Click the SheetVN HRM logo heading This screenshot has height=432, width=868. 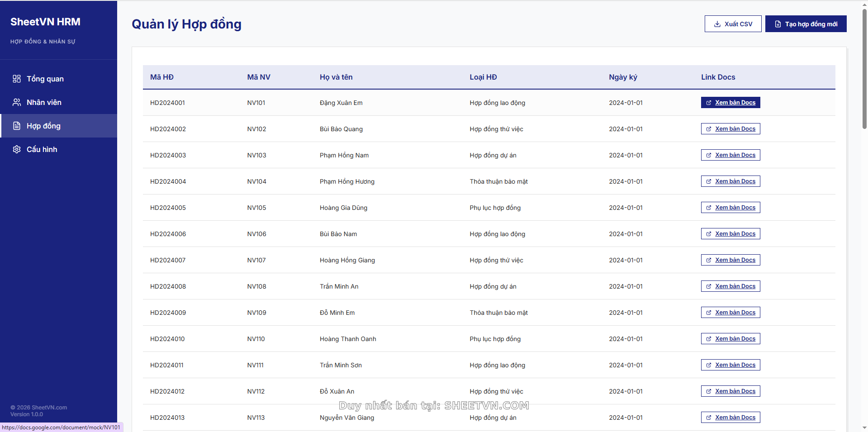pos(45,21)
